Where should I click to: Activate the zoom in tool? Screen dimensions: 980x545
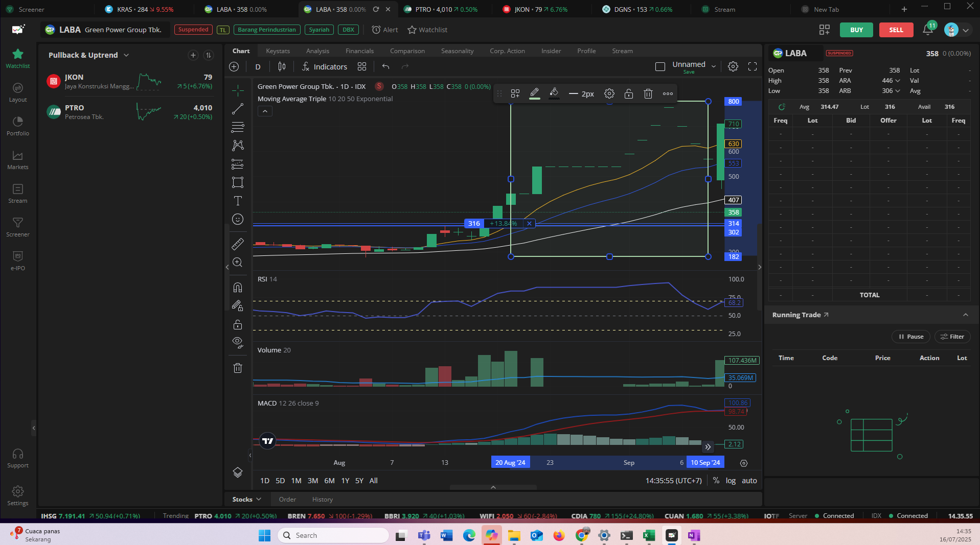click(238, 262)
